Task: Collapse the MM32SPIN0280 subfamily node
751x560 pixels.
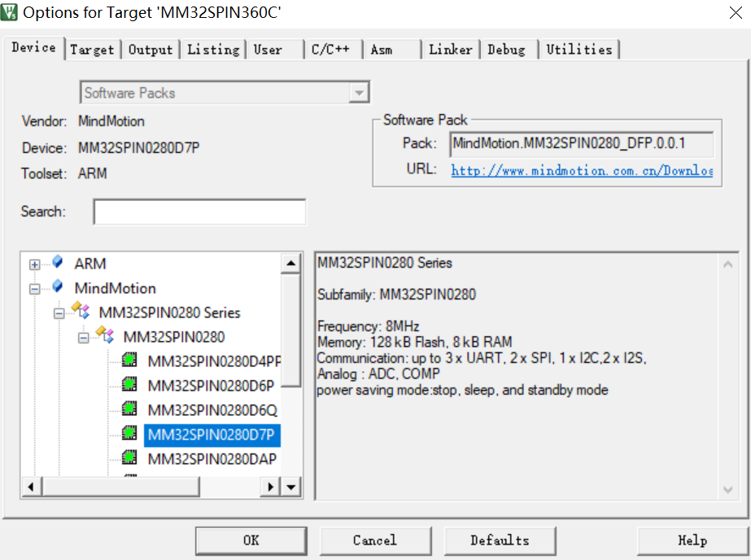Action: [x=83, y=338]
